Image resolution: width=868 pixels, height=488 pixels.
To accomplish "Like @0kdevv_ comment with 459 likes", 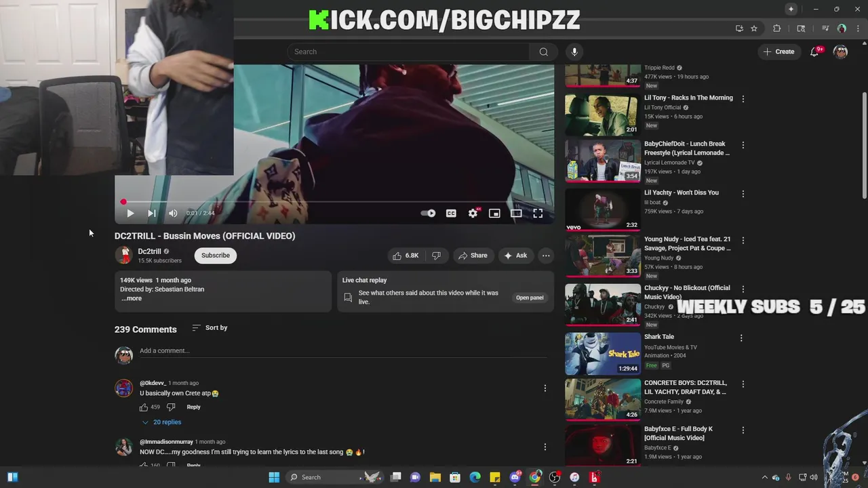I will (x=144, y=407).
